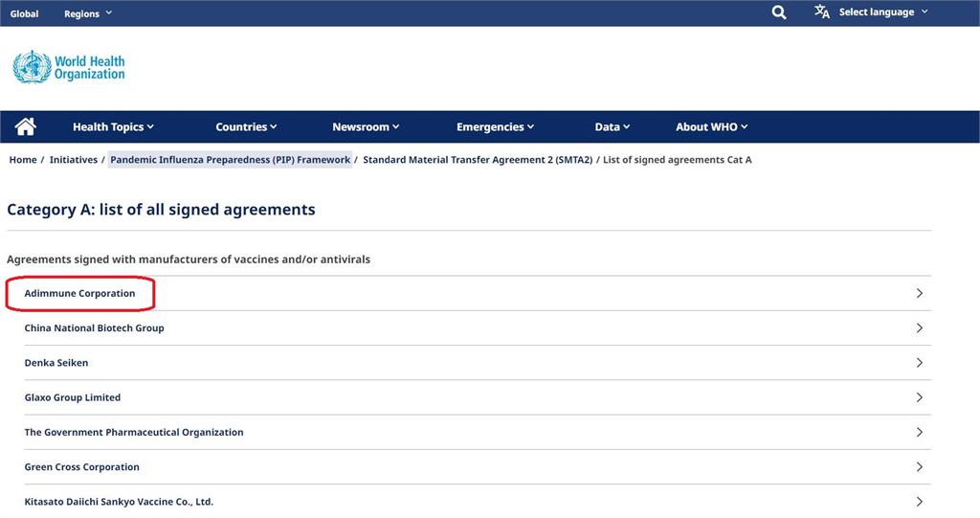Click the Initiatives breadcrumb link

[73, 160]
